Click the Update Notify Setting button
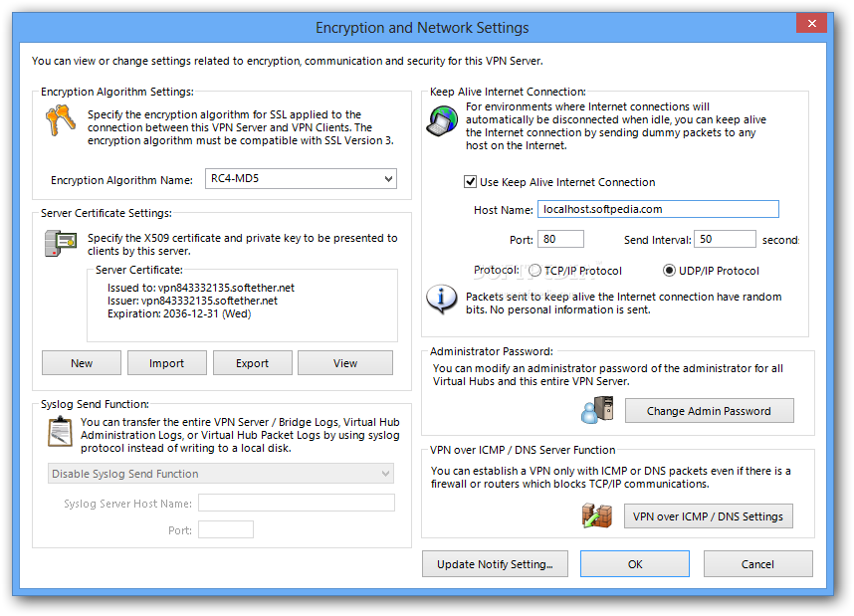 (x=495, y=564)
